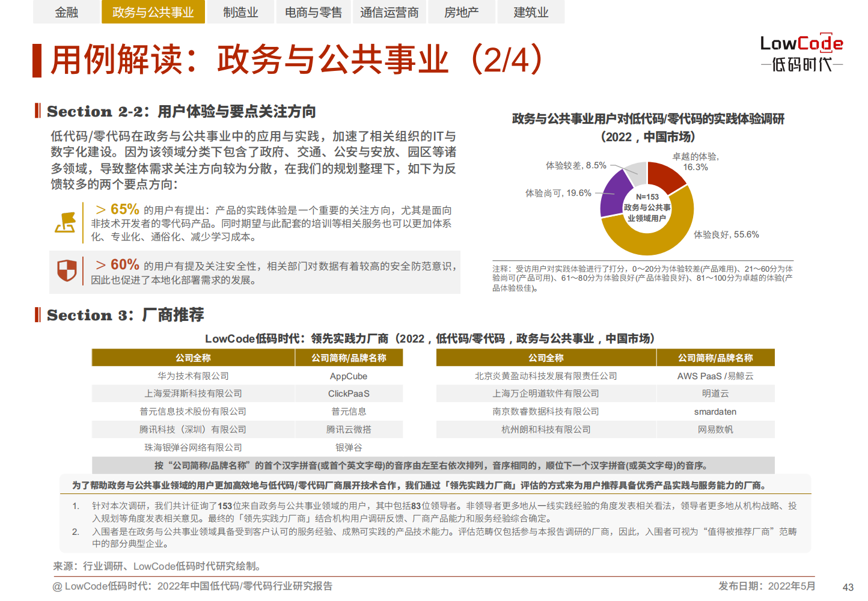Image resolution: width=868 pixels, height=601 pixels.
Task: Click the LowCode 低码时代 logo
Action: [x=802, y=53]
